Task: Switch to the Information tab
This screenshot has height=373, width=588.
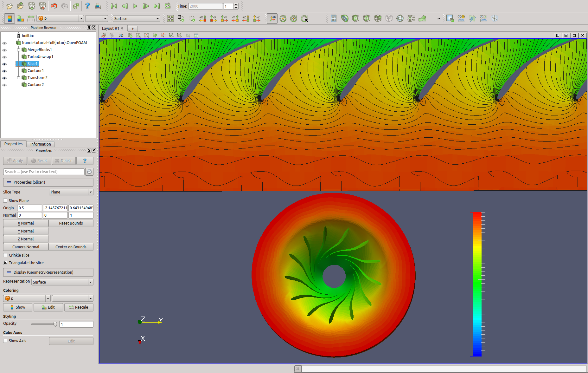Action: 40,144
